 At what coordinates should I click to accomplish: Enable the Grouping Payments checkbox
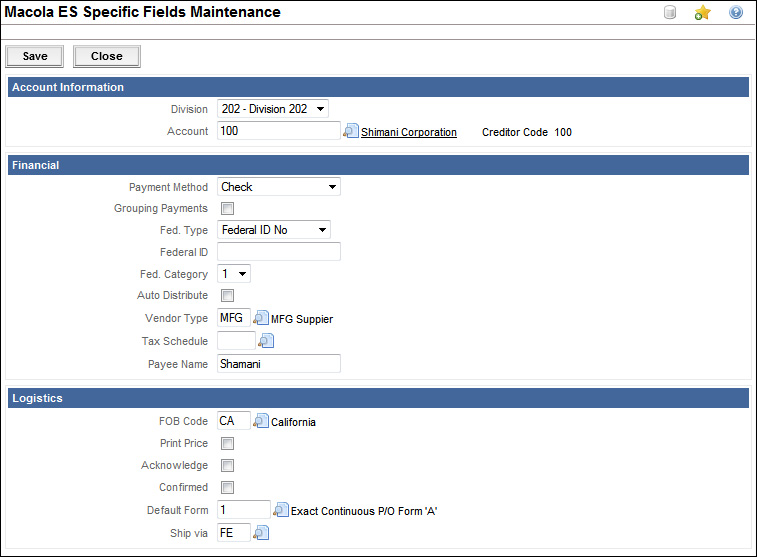point(227,209)
